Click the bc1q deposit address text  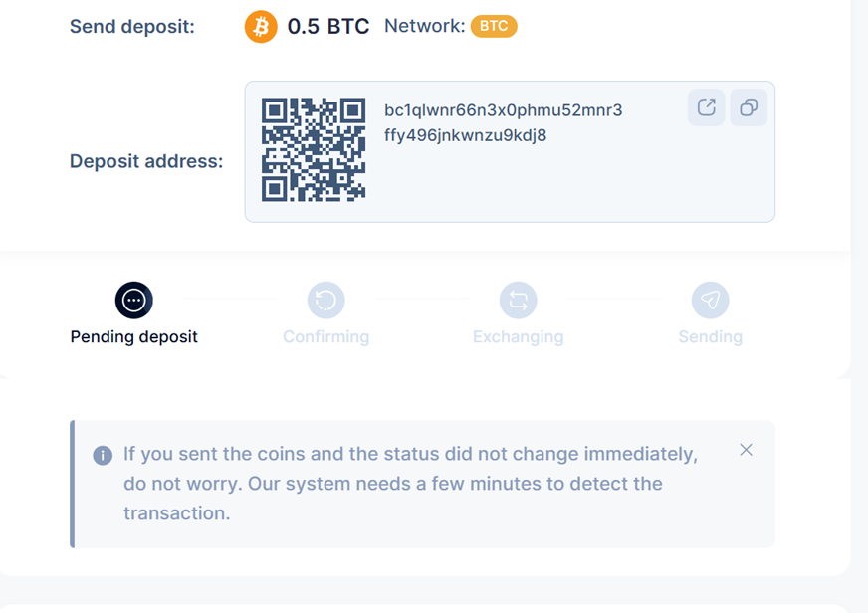[x=504, y=122]
